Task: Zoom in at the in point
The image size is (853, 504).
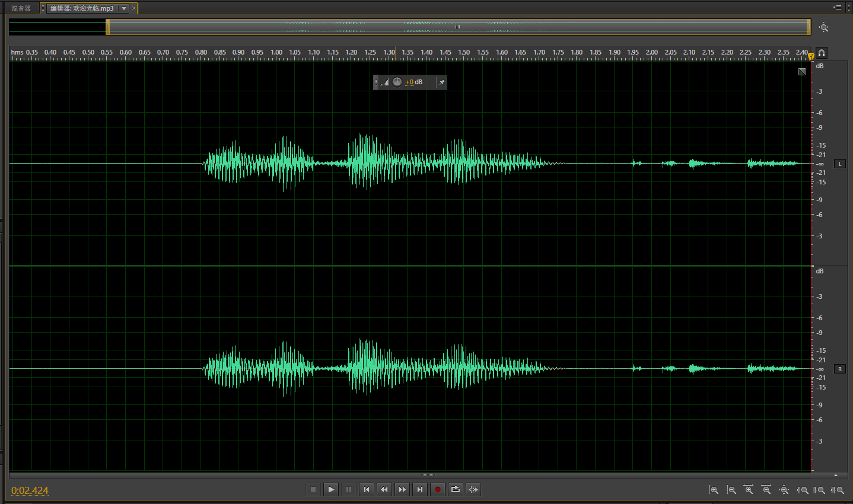Action: tap(802, 490)
